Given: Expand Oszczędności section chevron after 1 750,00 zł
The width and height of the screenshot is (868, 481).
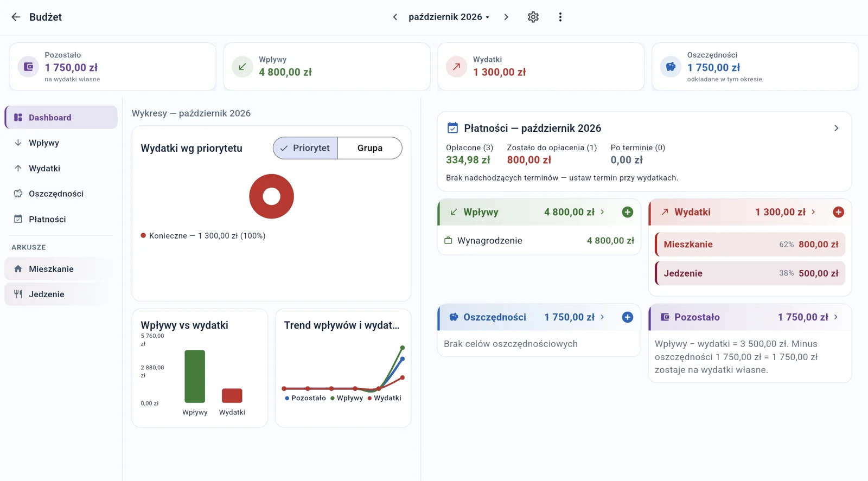Looking at the screenshot, I should 602,317.
